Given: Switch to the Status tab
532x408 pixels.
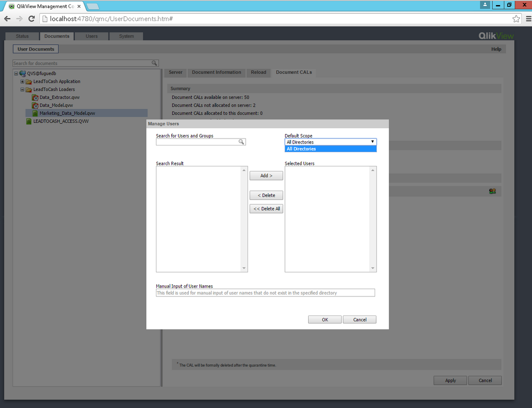Looking at the screenshot, I should [x=22, y=36].
